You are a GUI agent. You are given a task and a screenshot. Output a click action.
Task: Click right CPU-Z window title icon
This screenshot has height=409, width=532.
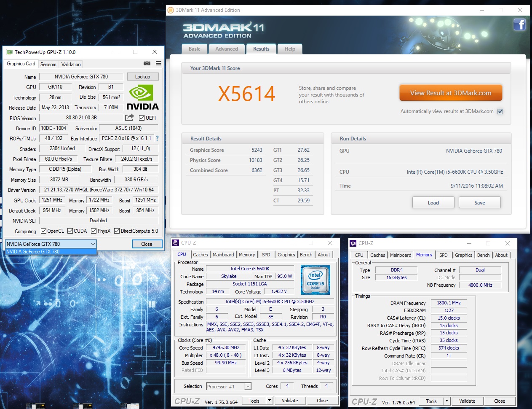(353, 243)
